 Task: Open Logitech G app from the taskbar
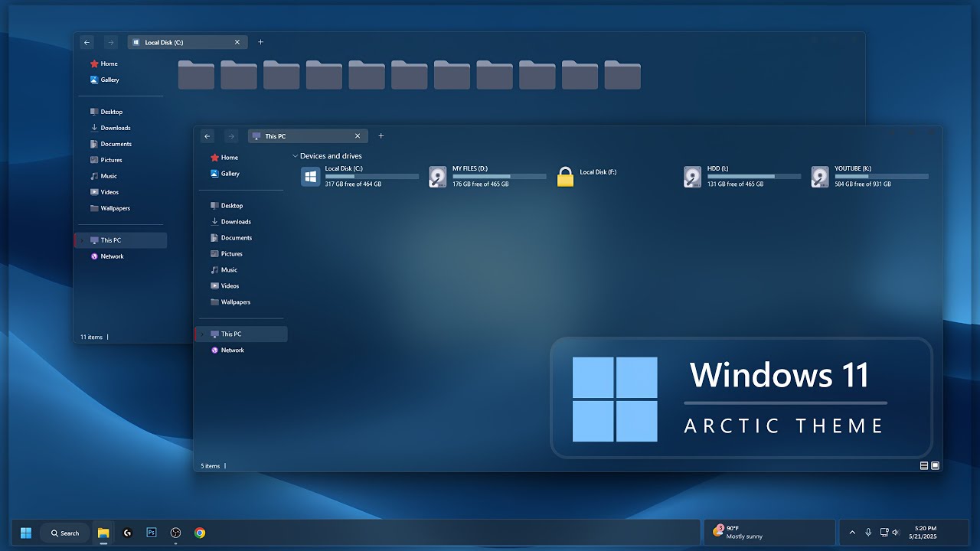pos(127,533)
